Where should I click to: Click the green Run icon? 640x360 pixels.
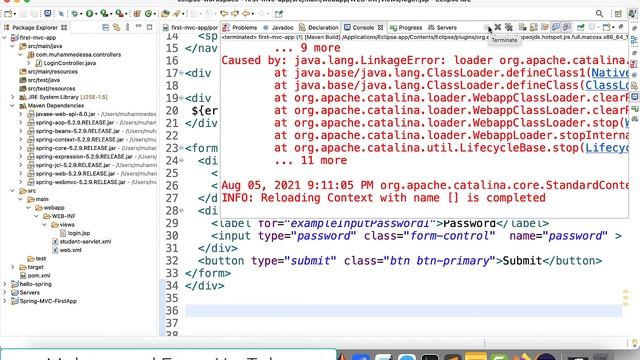click(89, 14)
